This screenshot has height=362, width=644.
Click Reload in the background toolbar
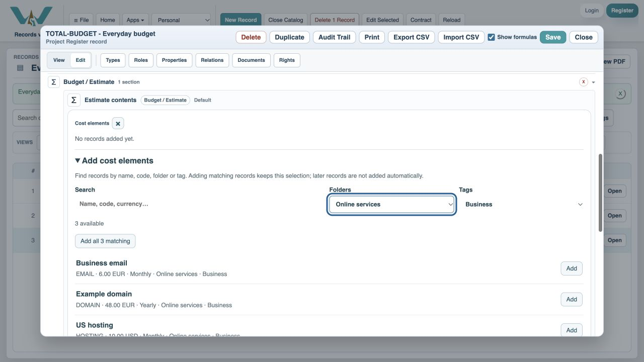[x=452, y=20]
